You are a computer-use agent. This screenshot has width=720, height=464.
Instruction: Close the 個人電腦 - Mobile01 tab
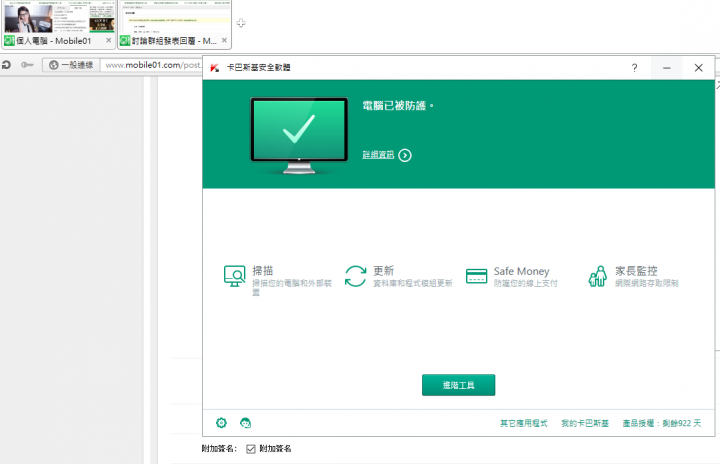[x=108, y=40]
